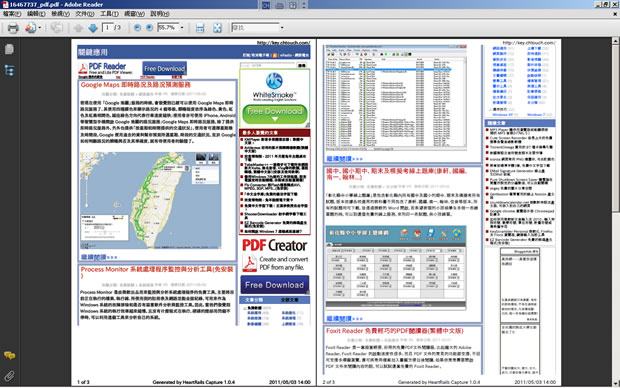Image resolution: width=620 pixels, height=388 pixels.
Task: Open the zoom percentage dropdown arrow
Action: [182, 28]
